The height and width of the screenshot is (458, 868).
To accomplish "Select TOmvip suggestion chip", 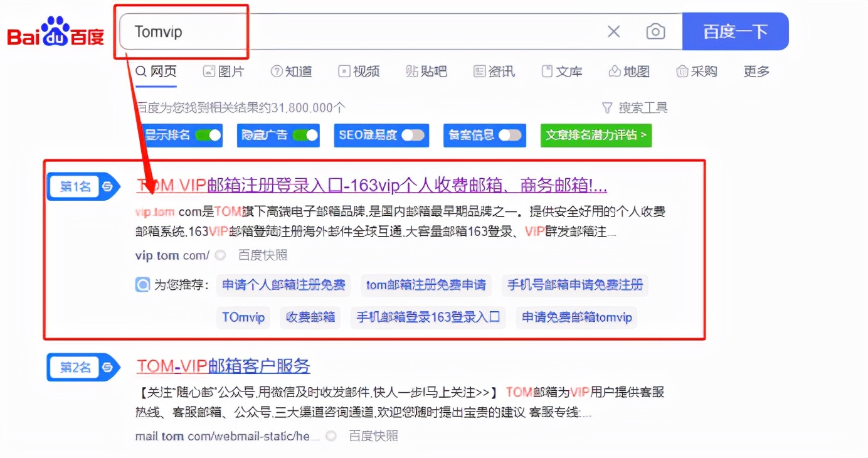I will pyautogui.click(x=243, y=317).
